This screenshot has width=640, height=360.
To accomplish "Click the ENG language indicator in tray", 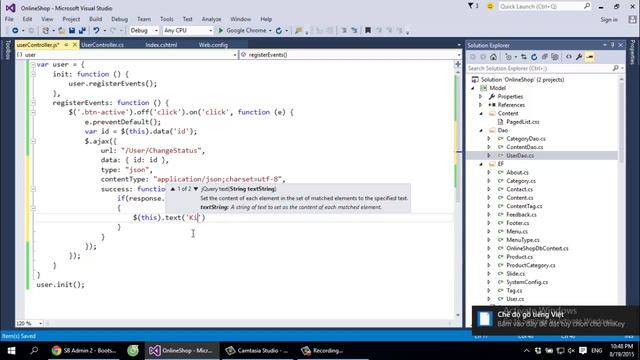I will (596, 351).
